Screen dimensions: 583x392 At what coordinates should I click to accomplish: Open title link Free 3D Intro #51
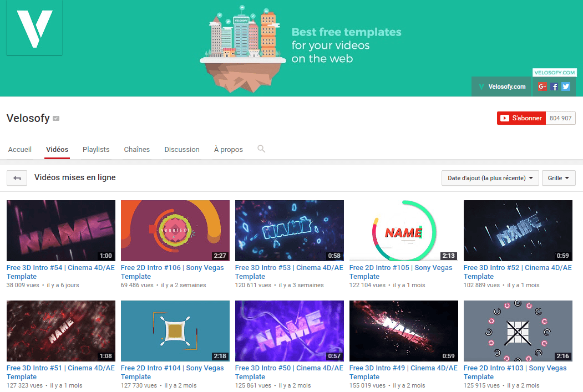[x=60, y=372]
